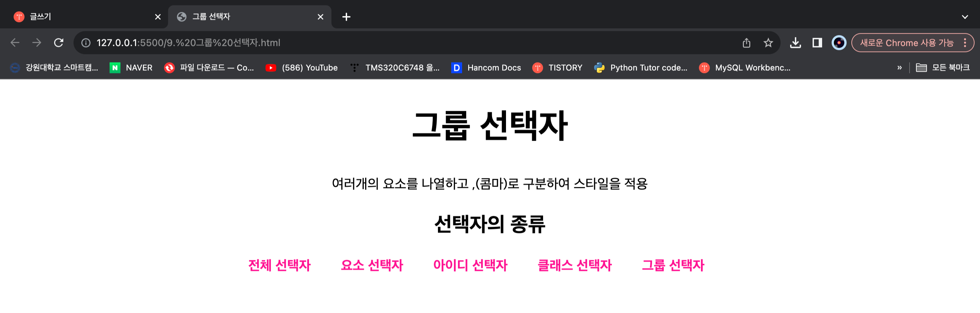This screenshot has height=313, width=980.
Task: Open a new browser tab
Action: [346, 17]
